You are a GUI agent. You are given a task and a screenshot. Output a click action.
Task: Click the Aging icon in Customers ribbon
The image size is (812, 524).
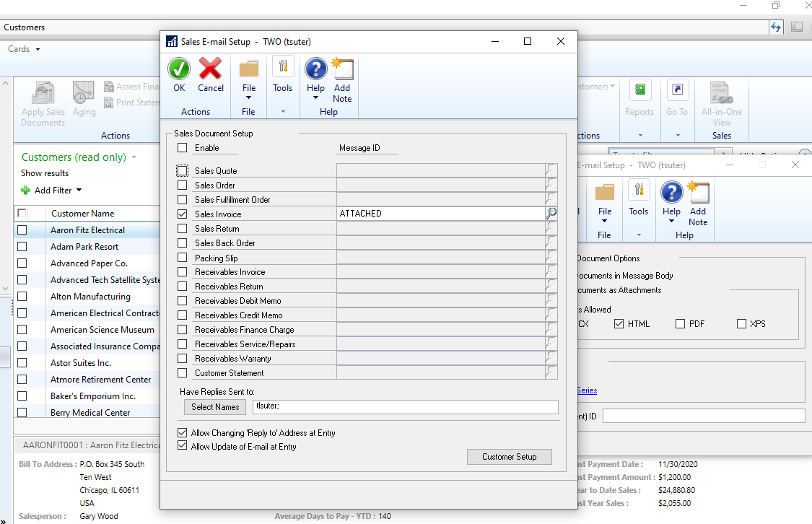coord(84,92)
